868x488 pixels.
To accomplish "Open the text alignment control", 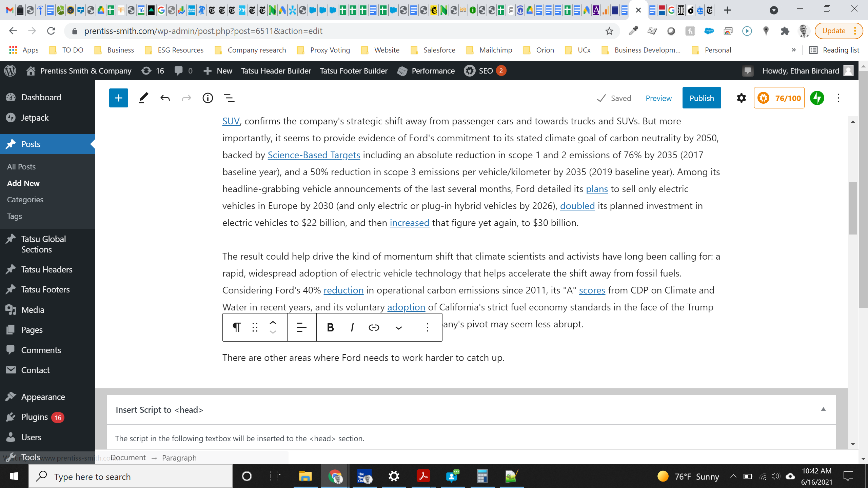I will coord(302,327).
